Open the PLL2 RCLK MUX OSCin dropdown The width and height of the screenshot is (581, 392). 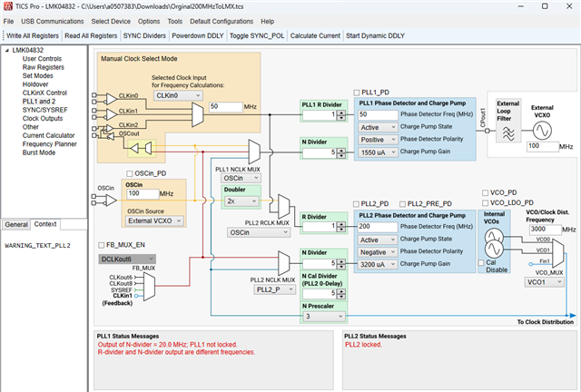(259, 232)
